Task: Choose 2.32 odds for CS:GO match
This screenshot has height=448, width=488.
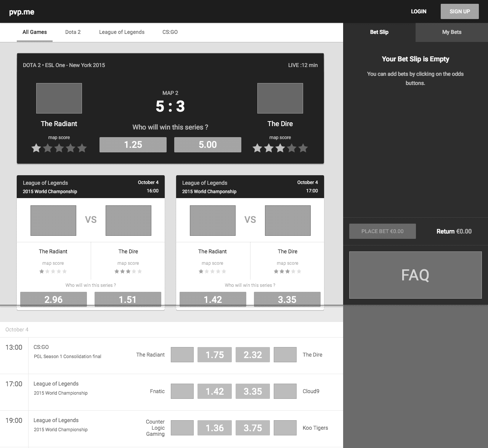Action: pos(253,355)
